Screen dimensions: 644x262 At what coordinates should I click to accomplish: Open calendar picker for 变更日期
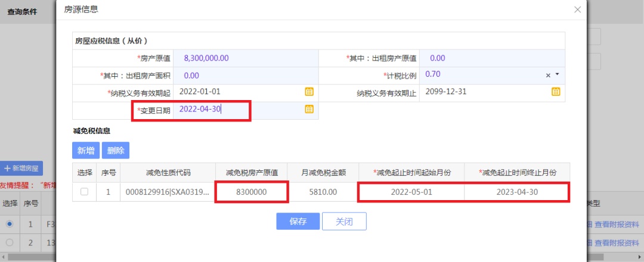coord(309,109)
